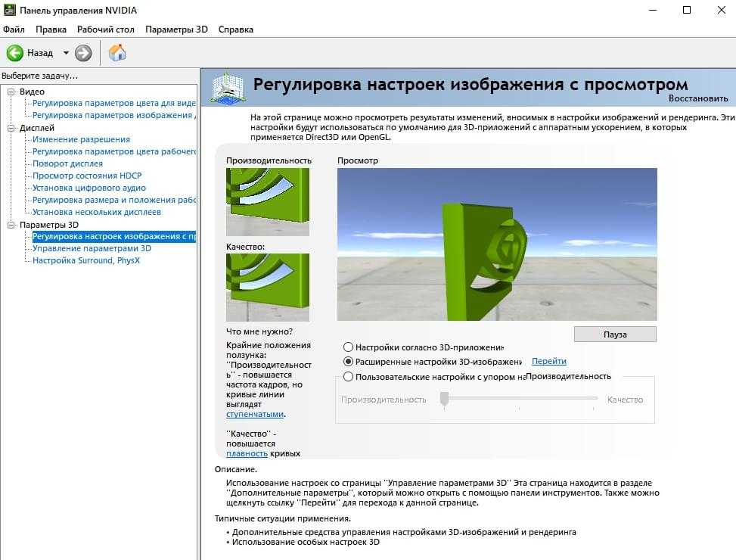This screenshot has width=736, height=560.
Task: Click the green Back arrow icon
Action: click(x=14, y=53)
